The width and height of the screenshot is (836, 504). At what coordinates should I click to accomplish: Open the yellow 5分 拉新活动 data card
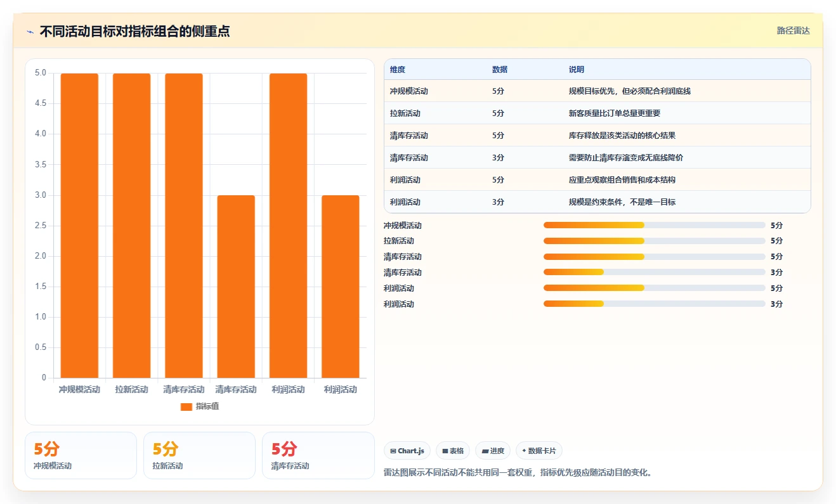click(199, 455)
